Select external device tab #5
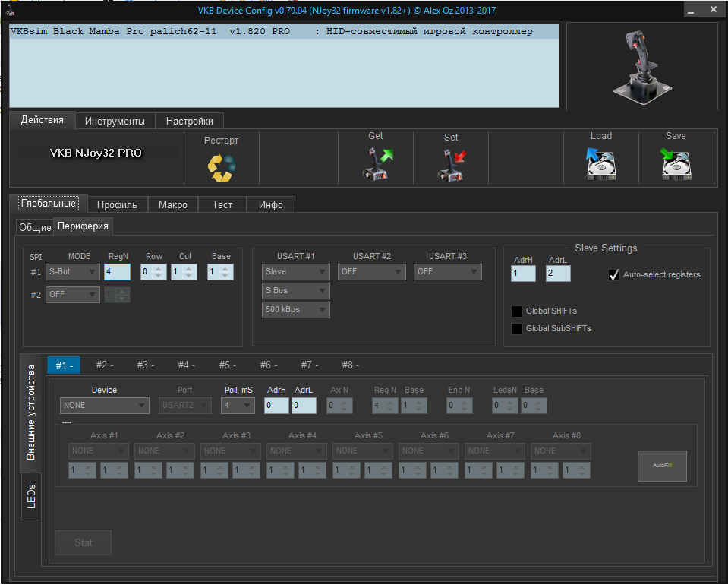 tap(228, 365)
